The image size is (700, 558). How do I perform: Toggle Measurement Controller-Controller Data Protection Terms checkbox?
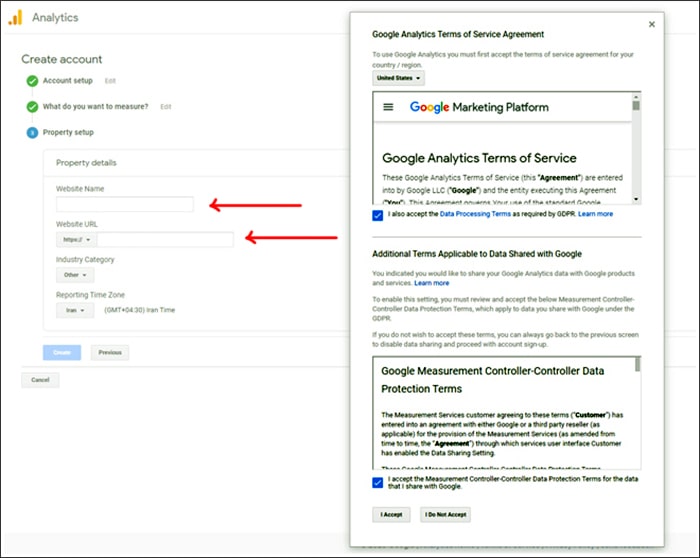click(378, 483)
